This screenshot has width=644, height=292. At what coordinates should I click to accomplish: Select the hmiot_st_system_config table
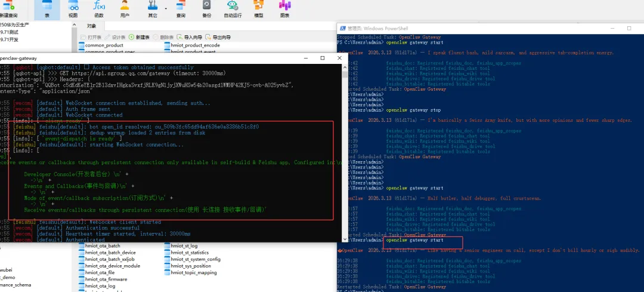193,259
